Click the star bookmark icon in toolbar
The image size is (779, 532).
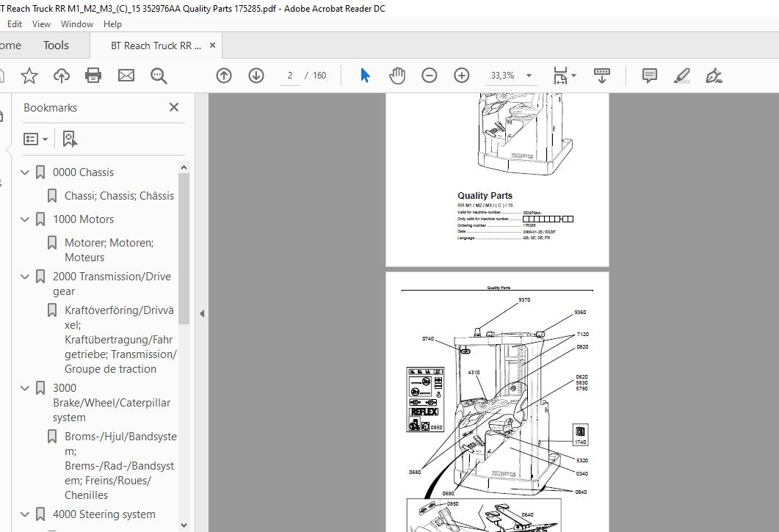pyautogui.click(x=29, y=76)
